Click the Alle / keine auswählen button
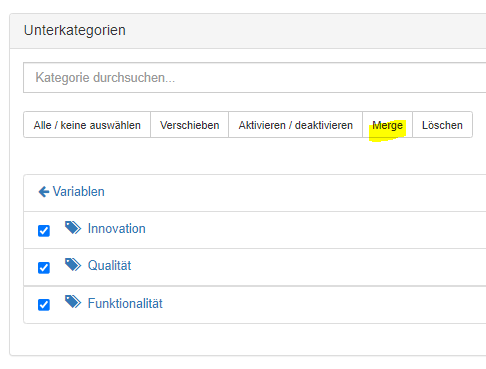The height and width of the screenshot is (369, 486). click(x=87, y=125)
